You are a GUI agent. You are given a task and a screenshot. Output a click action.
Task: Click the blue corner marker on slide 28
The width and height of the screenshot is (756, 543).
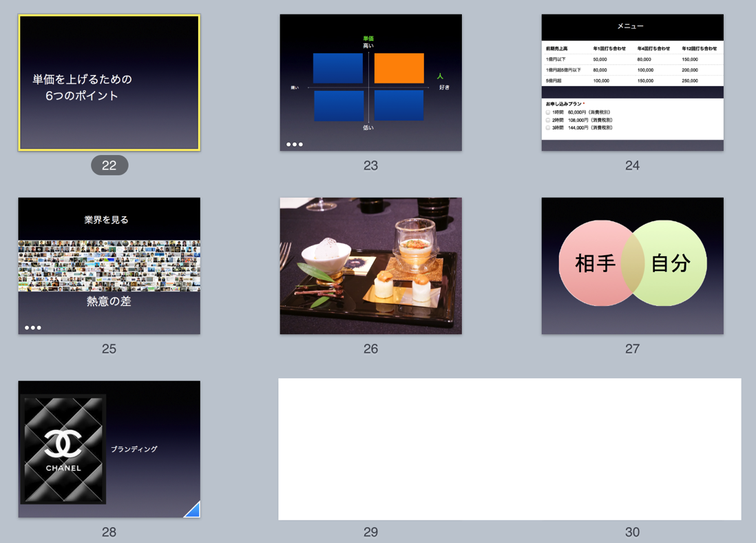[x=193, y=511]
